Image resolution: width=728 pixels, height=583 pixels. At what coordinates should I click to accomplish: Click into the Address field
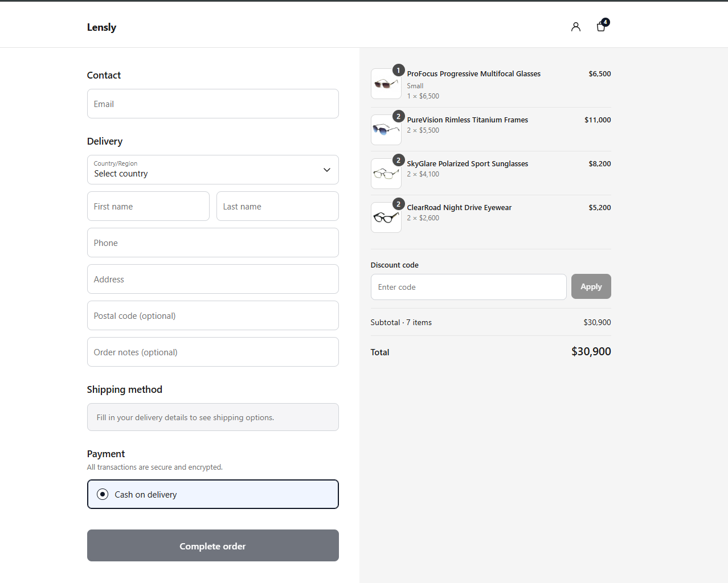(x=213, y=279)
